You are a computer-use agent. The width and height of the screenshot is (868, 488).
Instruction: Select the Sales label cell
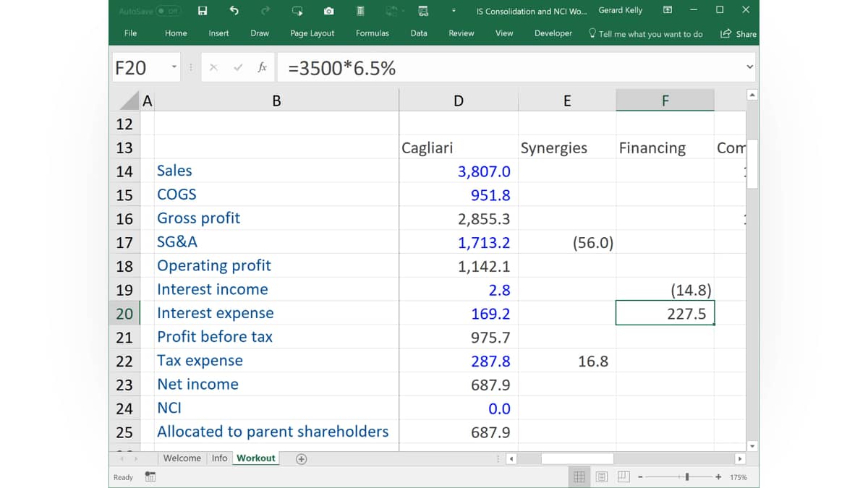pos(276,171)
